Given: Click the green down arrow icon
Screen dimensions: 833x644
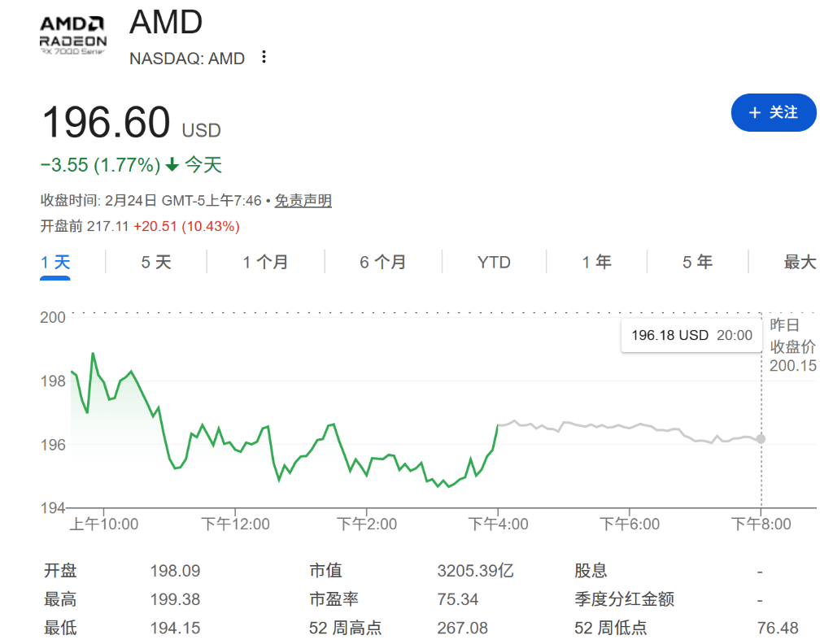Looking at the screenshot, I should 172,165.
